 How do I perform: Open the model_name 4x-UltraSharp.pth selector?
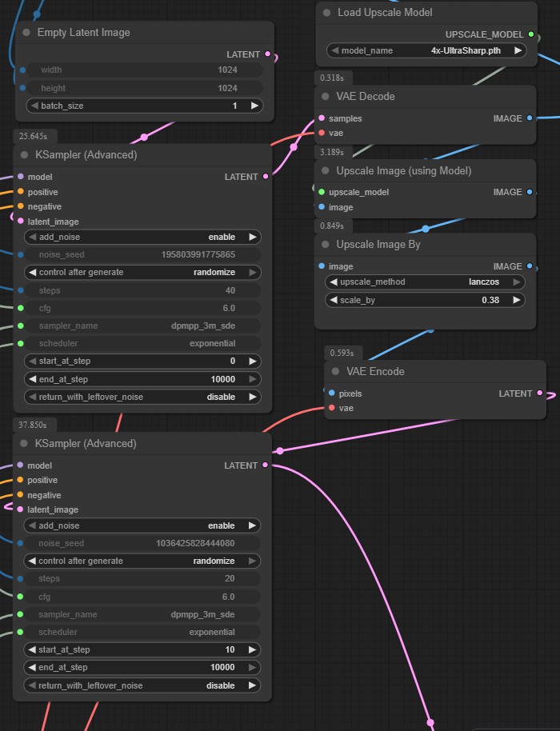[x=426, y=50]
